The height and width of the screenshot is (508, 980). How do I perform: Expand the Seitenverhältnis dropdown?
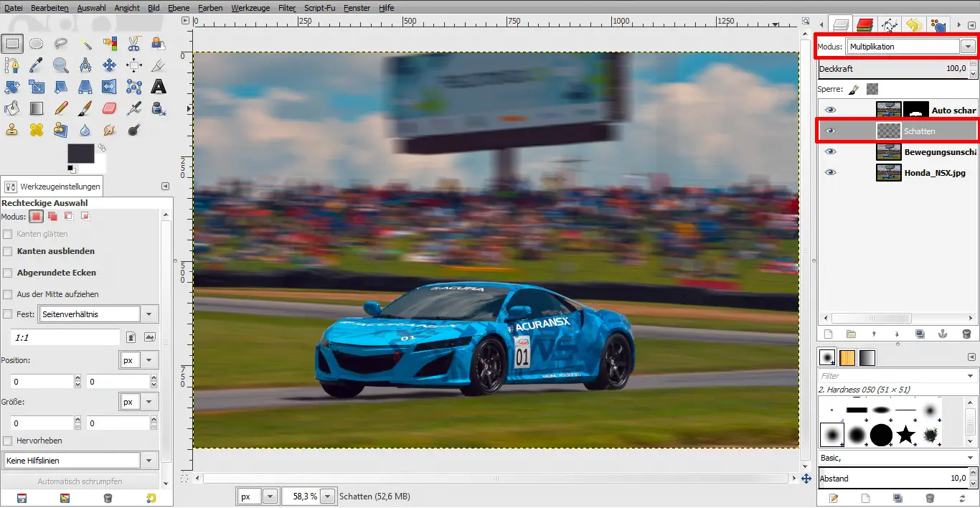coord(149,314)
